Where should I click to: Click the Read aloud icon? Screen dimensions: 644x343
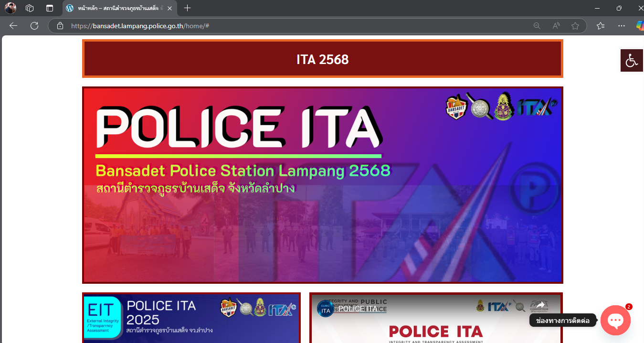(556, 26)
